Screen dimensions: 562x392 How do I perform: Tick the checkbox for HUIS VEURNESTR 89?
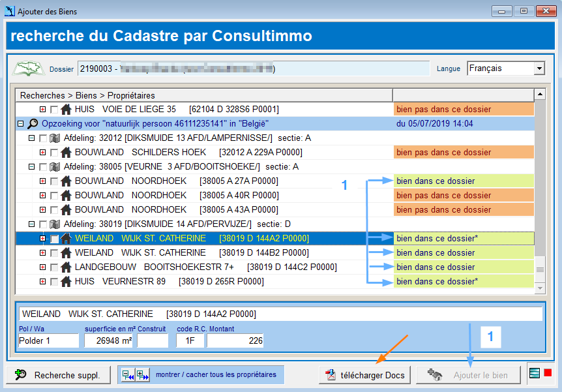point(54,282)
